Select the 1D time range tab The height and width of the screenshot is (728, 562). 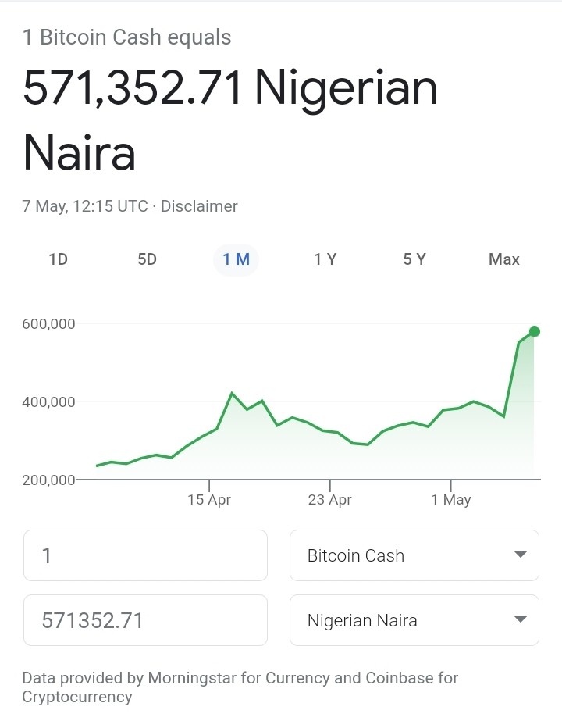(59, 259)
